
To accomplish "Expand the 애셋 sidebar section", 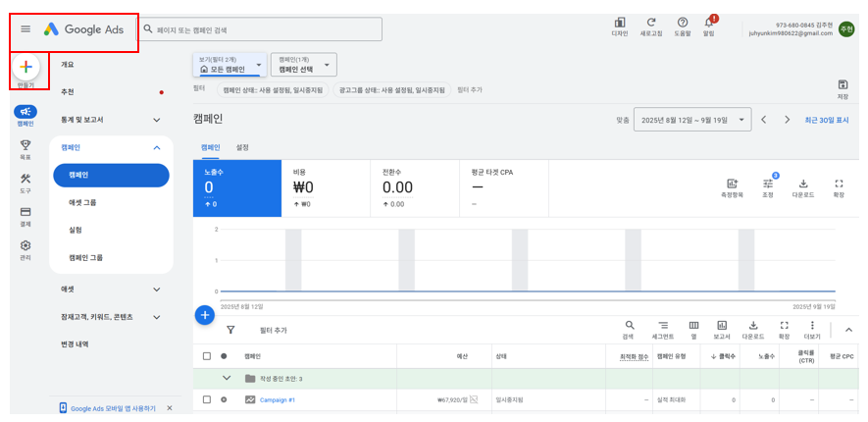I will pyautogui.click(x=157, y=290).
